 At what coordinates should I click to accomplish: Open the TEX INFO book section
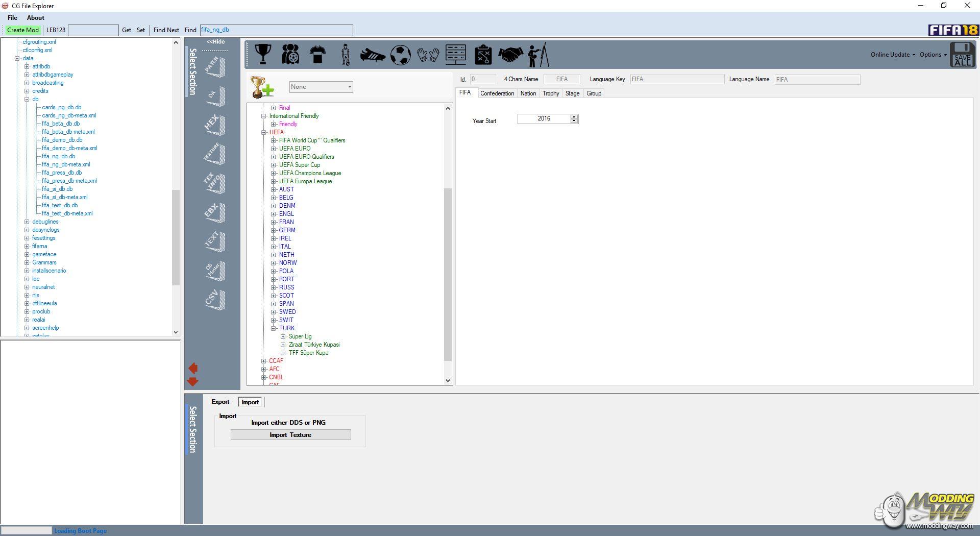point(215,183)
